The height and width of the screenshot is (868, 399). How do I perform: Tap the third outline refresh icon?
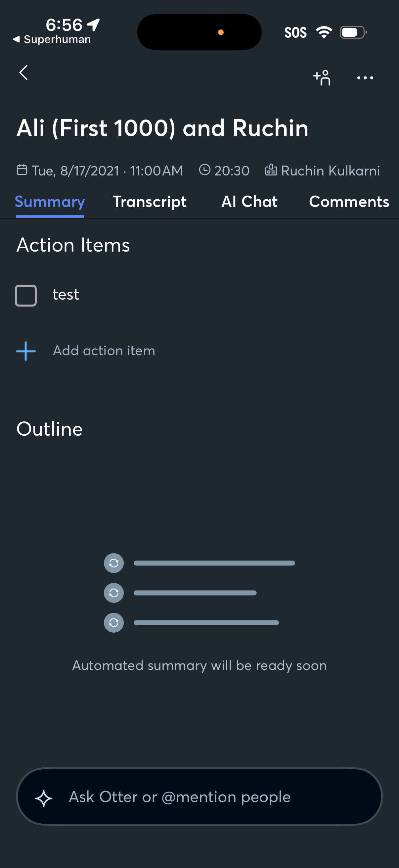click(x=114, y=622)
